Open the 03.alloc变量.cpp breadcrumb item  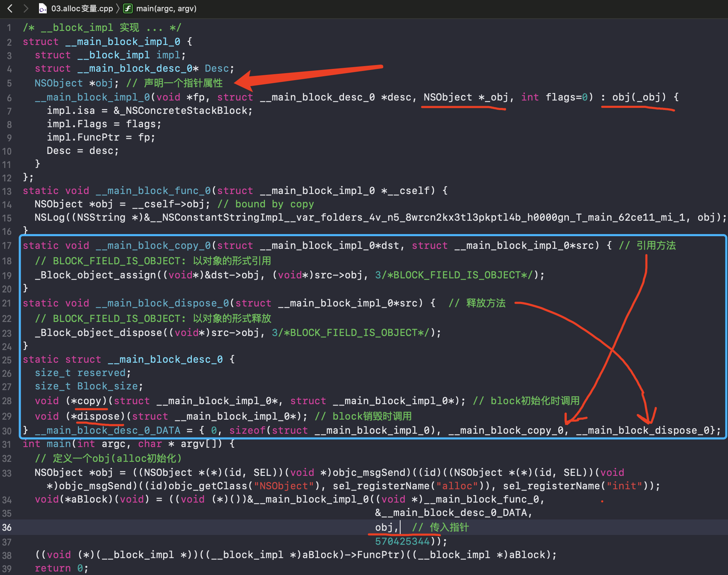[82, 9]
